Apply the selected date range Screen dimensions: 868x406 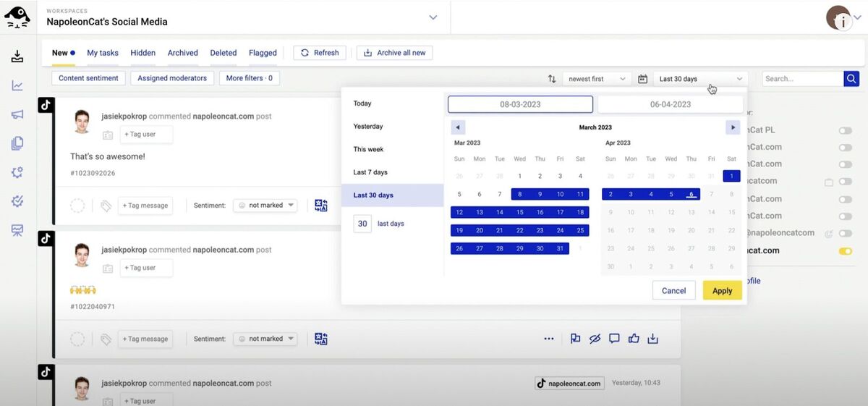(x=723, y=291)
